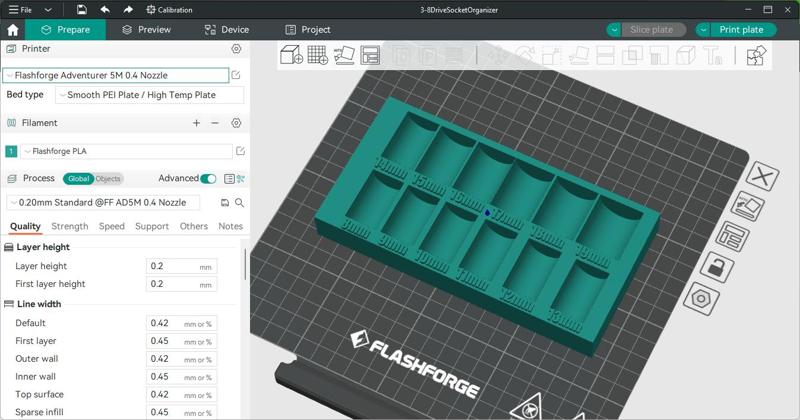Image resolution: width=800 pixels, height=420 pixels.
Task: Save the project with the disk icon
Action: click(x=82, y=10)
